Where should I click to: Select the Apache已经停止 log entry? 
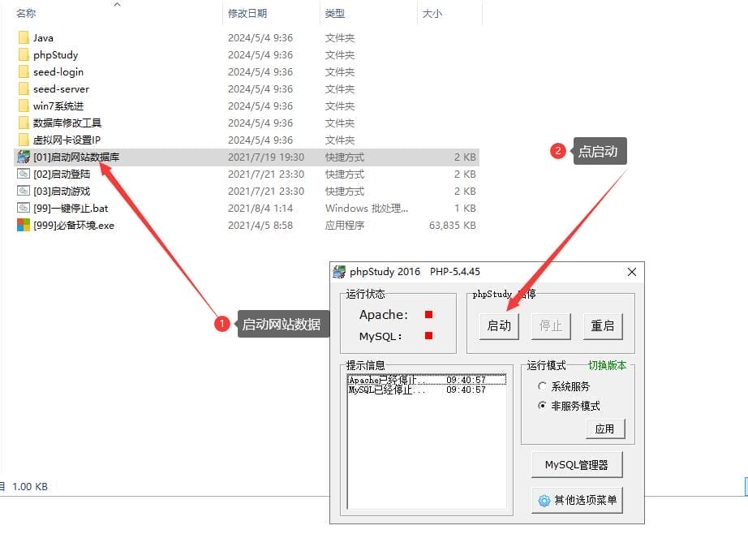coord(386,380)
